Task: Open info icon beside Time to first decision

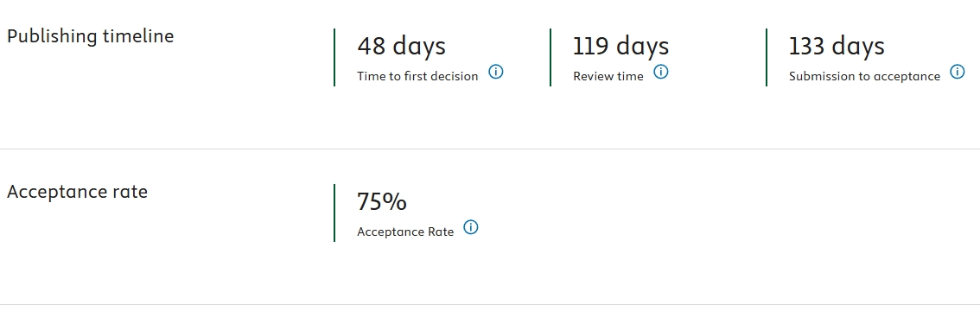Action: (x=496, y=72)
